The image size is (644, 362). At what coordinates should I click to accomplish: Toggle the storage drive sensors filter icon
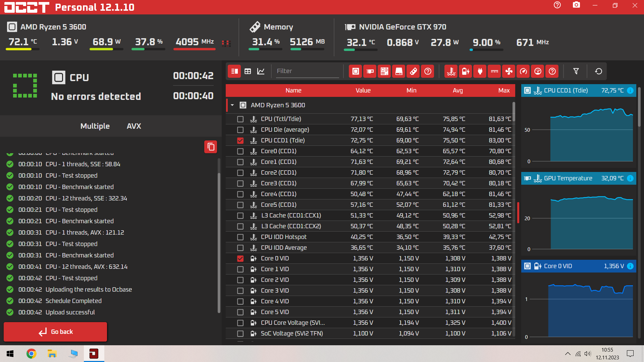(399, 71)
